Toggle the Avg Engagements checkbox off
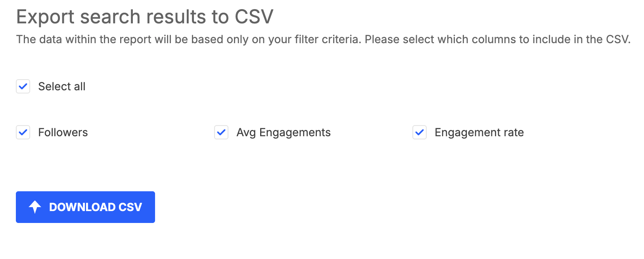 (221, 132)
